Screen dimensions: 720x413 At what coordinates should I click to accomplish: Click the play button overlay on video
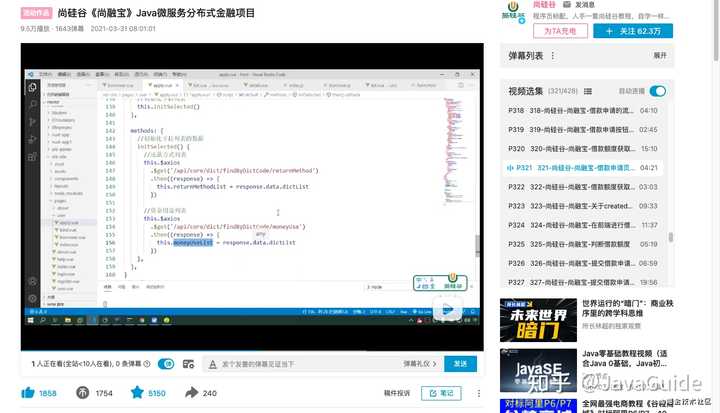447,310
